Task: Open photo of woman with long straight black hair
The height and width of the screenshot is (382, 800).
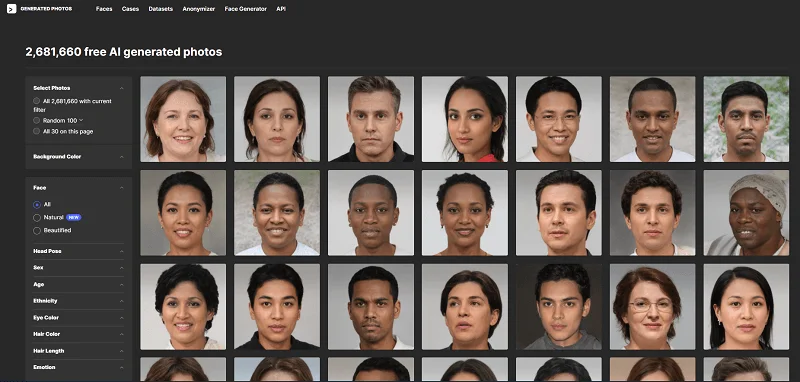Action: (x=746, y=307)
